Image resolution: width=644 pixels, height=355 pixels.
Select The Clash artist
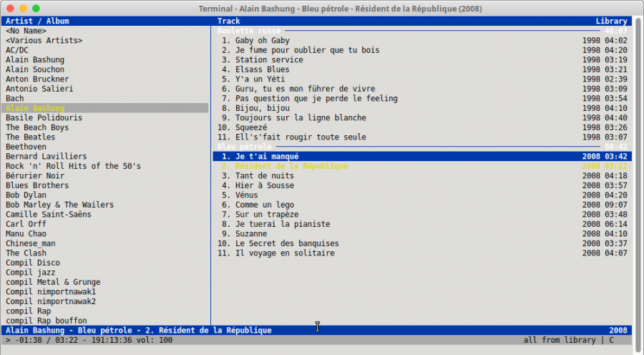[26, 253]
